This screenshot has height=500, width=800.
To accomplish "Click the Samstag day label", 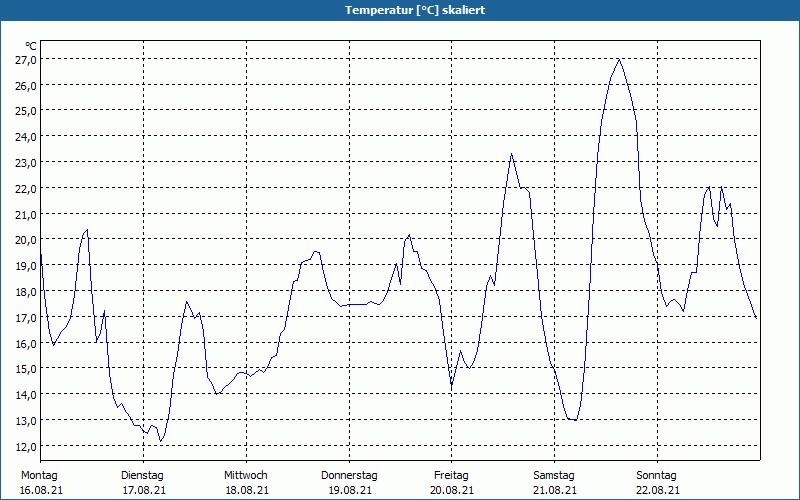I will (554, 475).
